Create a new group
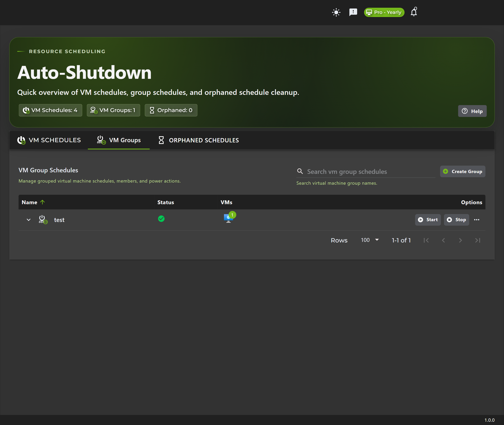The image size is (504, 425). click(462, 171)
